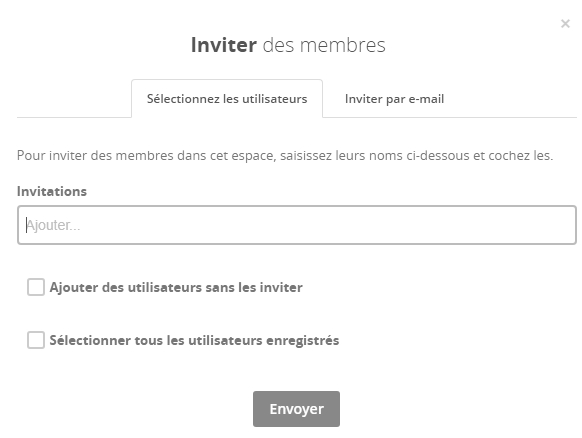The height and width of the screenshot is (438, 582).
Task: Click the instruction text about inviting members
Action: [285, 155]
